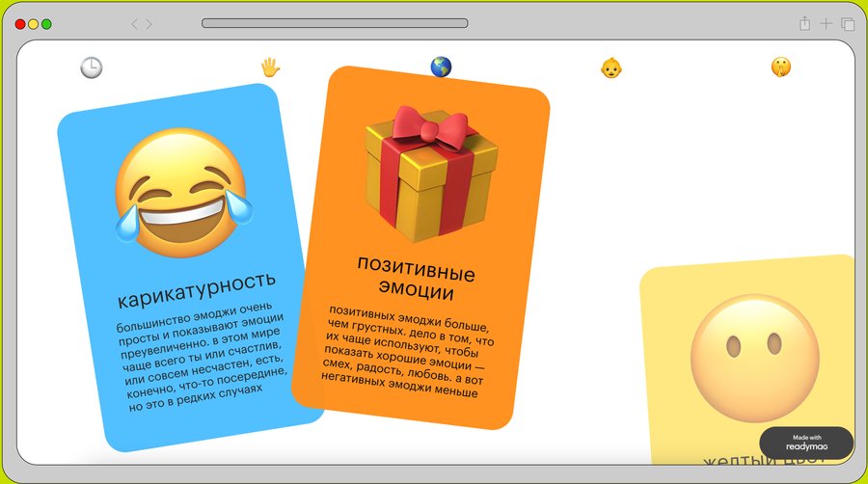
Task: Click the yellow minimize window button
Action: click(x=33, y=24)
